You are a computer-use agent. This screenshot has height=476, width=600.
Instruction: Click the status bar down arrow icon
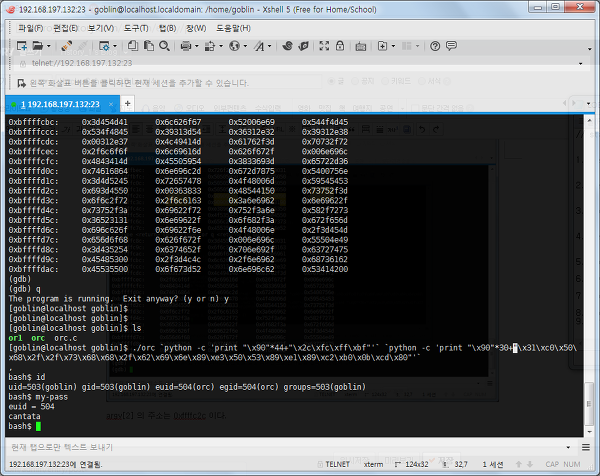click(x=530, y=464)
